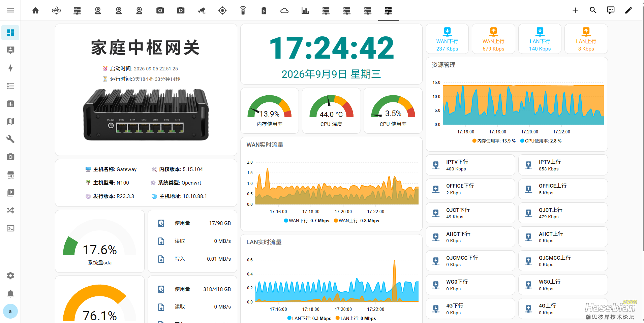Click the gateway device picture
644x323 pixels.
point(146,115)
